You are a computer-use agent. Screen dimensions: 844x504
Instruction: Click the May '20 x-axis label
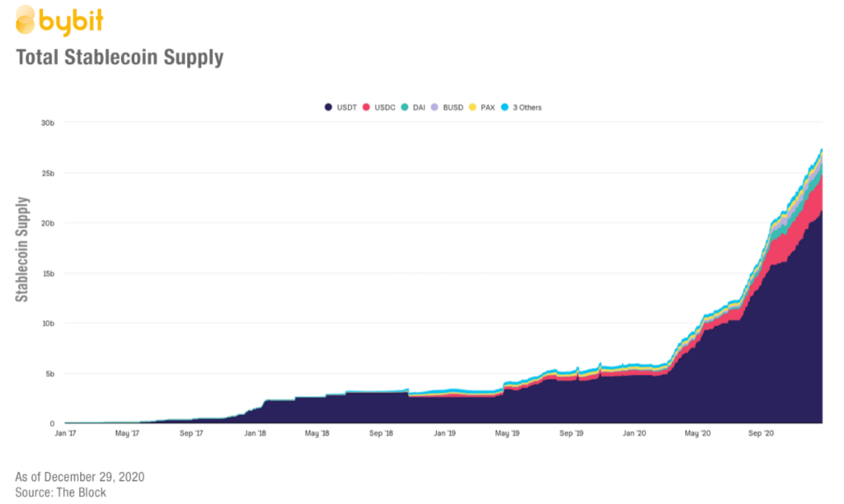click(x=697, y=433)
